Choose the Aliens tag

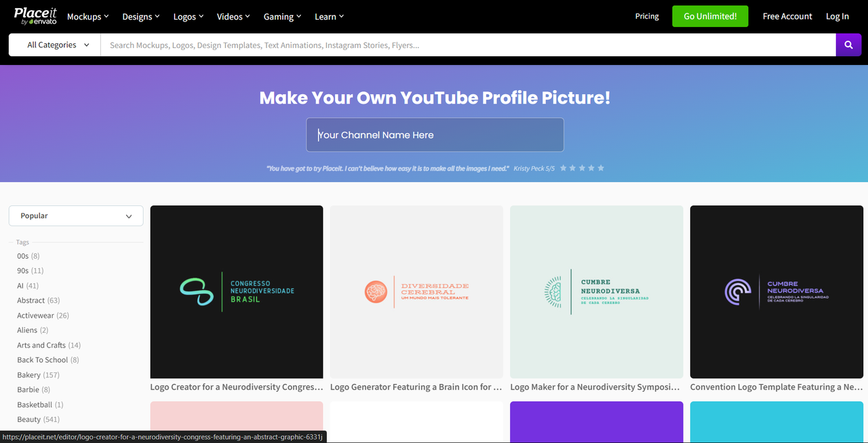pos(33,330)
